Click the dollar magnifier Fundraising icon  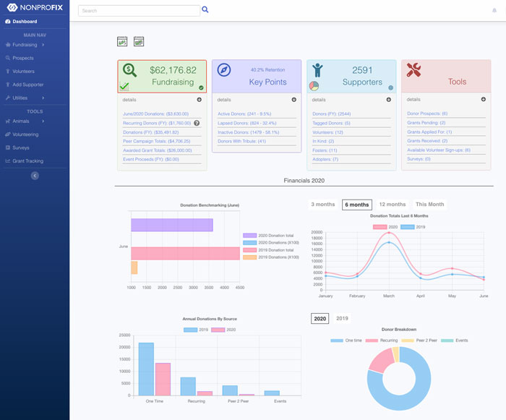coord(129,70)
